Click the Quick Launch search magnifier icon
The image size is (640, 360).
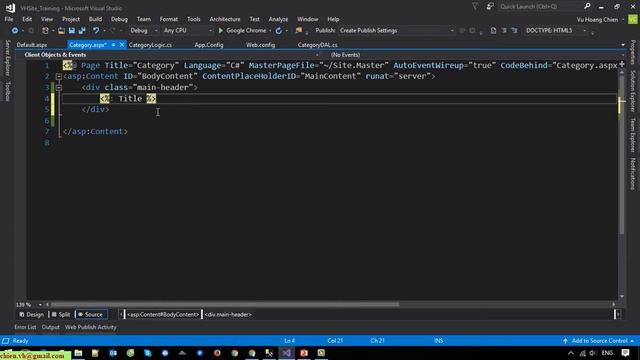tap(587, 6)
